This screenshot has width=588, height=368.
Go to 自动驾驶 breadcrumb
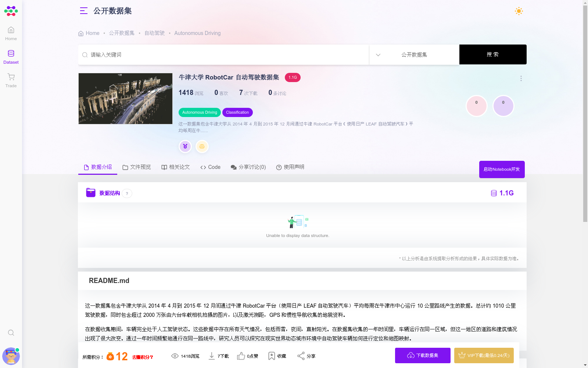click(x=155, y=33)
